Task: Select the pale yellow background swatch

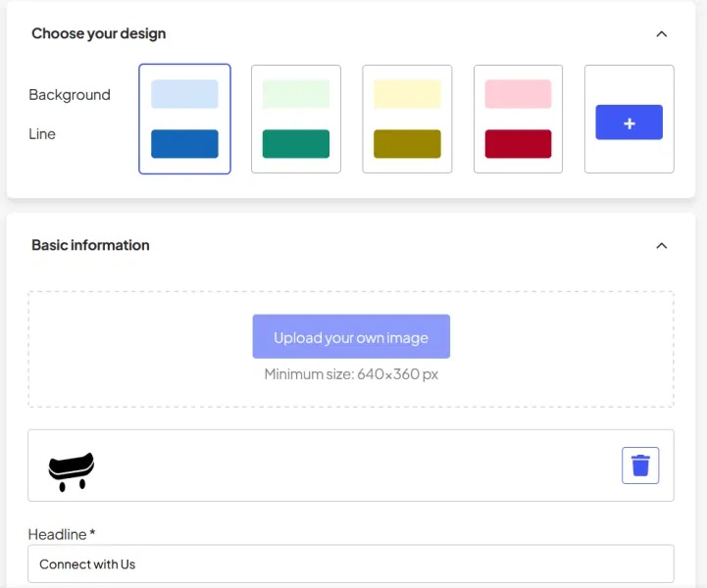Action: (x=407, y=94)
